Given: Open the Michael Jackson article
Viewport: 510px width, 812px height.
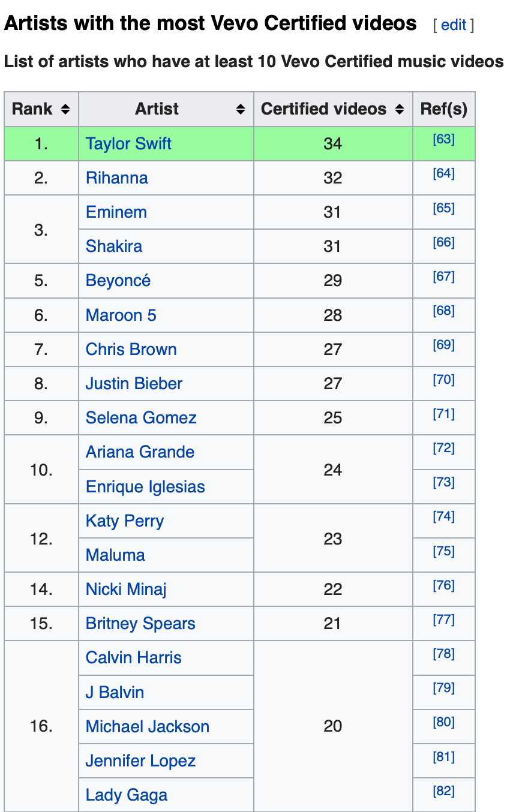Looking at the screenshot, I should point(148,727).
